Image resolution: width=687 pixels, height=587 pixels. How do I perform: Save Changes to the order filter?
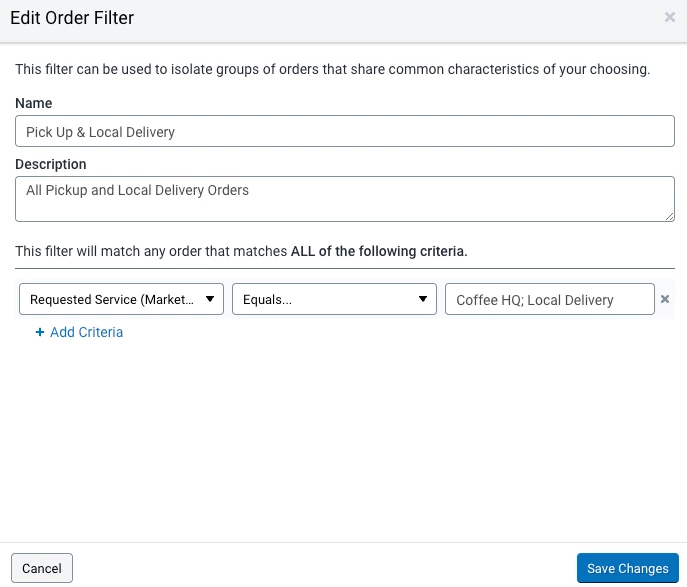627,568
